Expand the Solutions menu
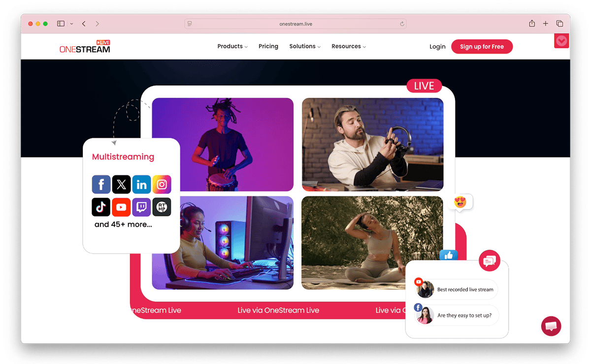 [305, 46]
